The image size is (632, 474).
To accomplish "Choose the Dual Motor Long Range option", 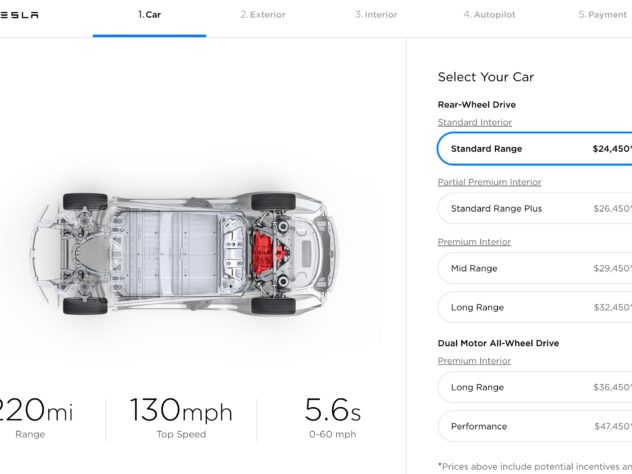I will pos(535,387).
